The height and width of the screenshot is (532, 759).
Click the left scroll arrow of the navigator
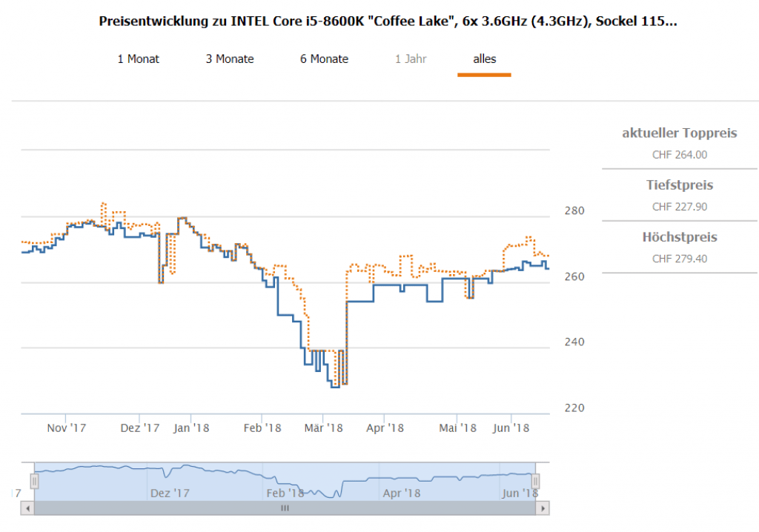[27, 508]
